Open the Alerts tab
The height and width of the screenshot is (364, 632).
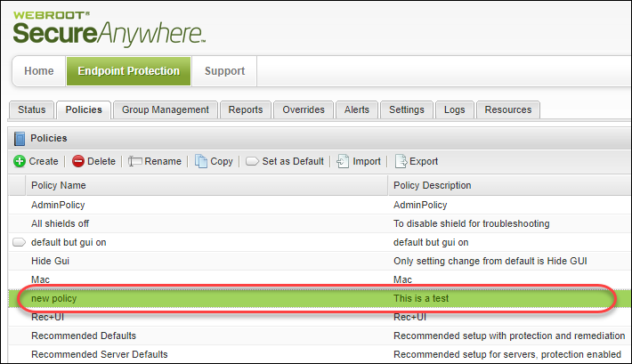pyautogui.click(x=357, y=109)
